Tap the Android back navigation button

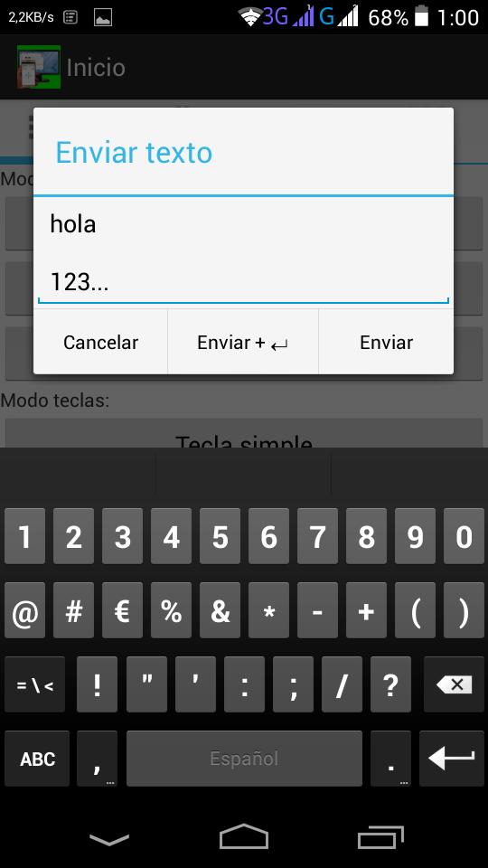pyautogui.click(x=109, y=839)
